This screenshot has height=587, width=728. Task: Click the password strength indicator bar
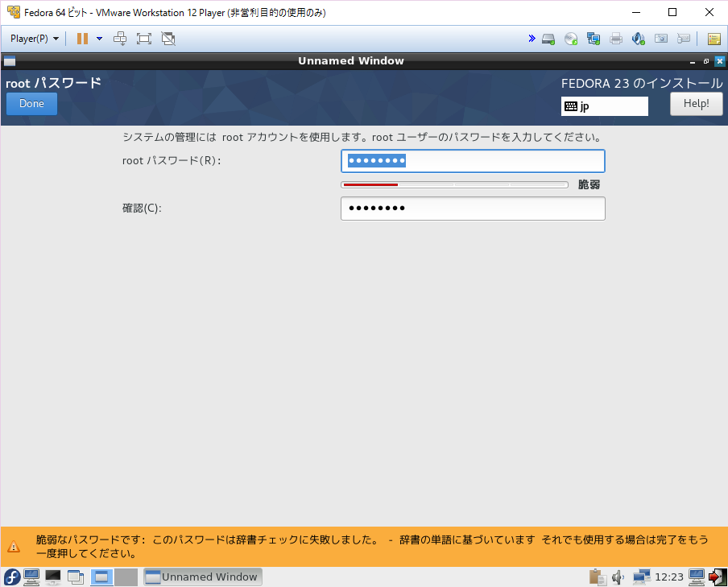[453, 184]
